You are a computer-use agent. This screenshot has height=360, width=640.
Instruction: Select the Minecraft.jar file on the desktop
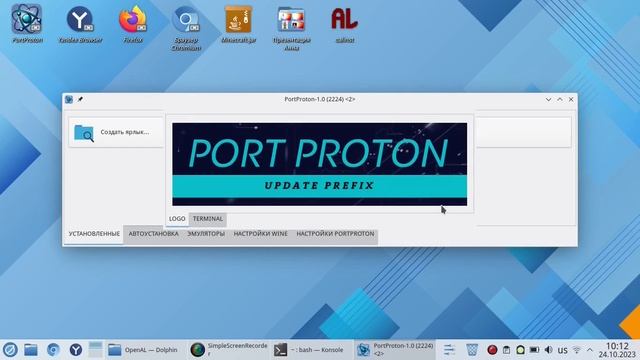click(239, 24)
